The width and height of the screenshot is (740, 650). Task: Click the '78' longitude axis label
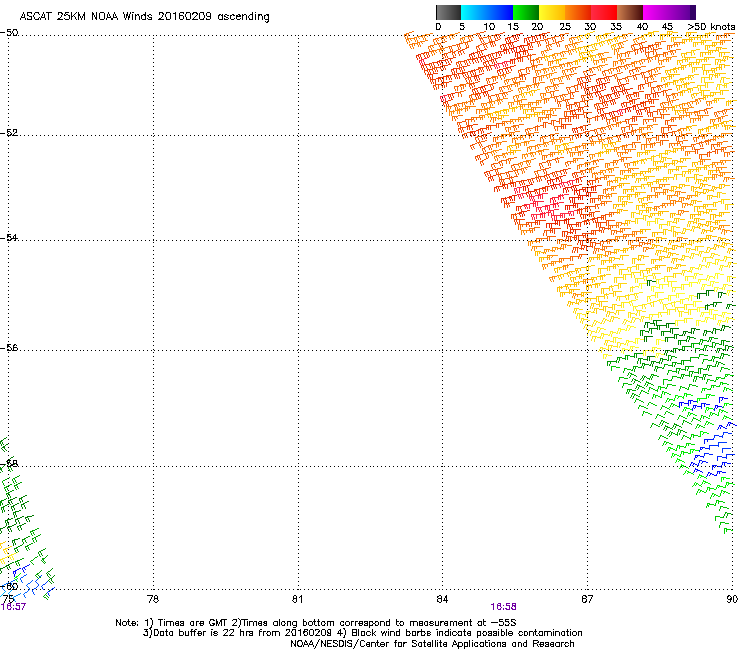(153, 599)
